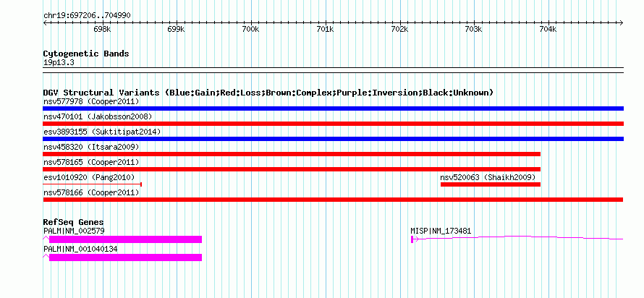Open the esv3893155 (Suktitipat2014) label
The width and height of the screenshot is (644, 298).
102,132
